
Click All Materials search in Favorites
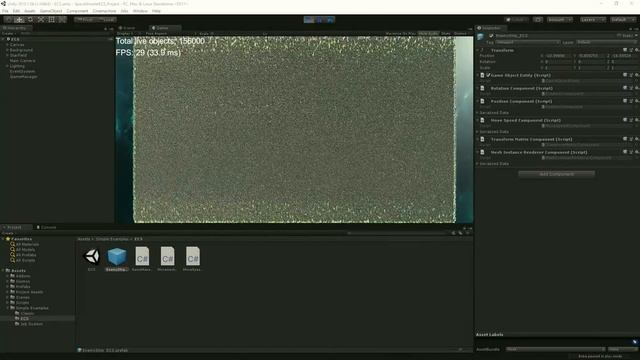pos(27,244)
